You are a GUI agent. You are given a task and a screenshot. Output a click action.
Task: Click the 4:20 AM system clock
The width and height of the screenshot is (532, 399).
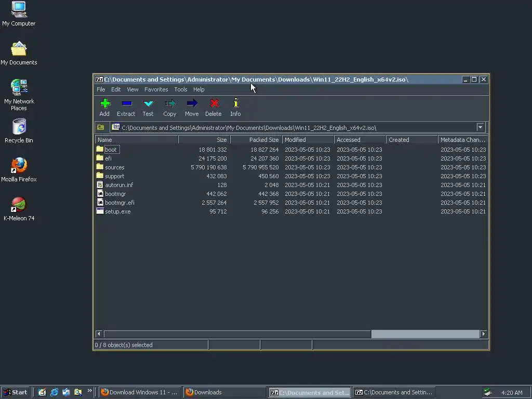(512, 393)
